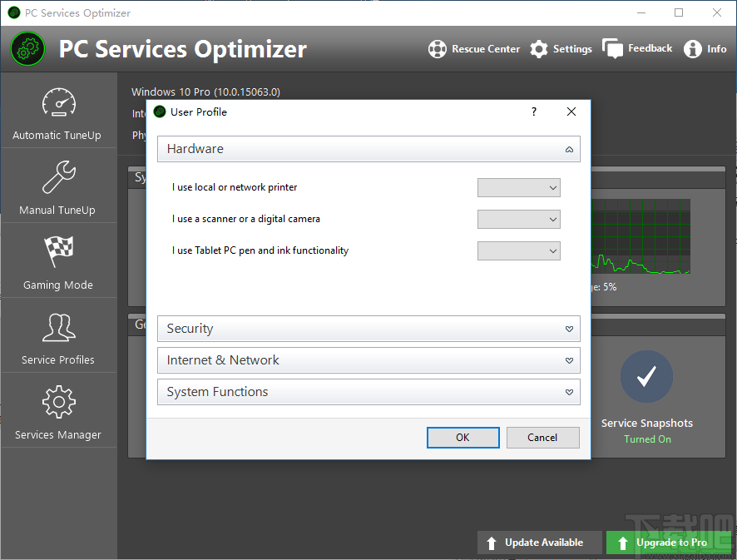Image resolution: width=737 pixels, height=560 pixels.
Task: Open the Services Manager
Action: click(x=58, y=411)
